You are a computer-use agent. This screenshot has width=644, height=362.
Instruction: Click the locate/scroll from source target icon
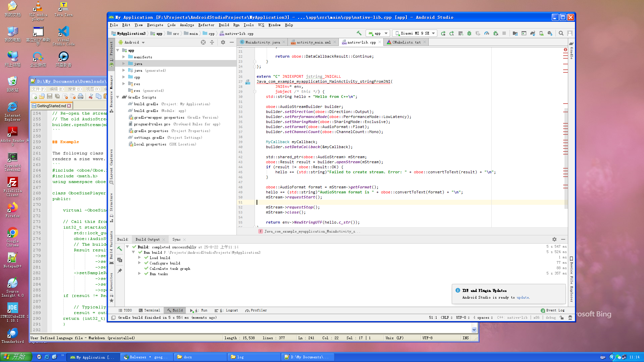(203, 42)
